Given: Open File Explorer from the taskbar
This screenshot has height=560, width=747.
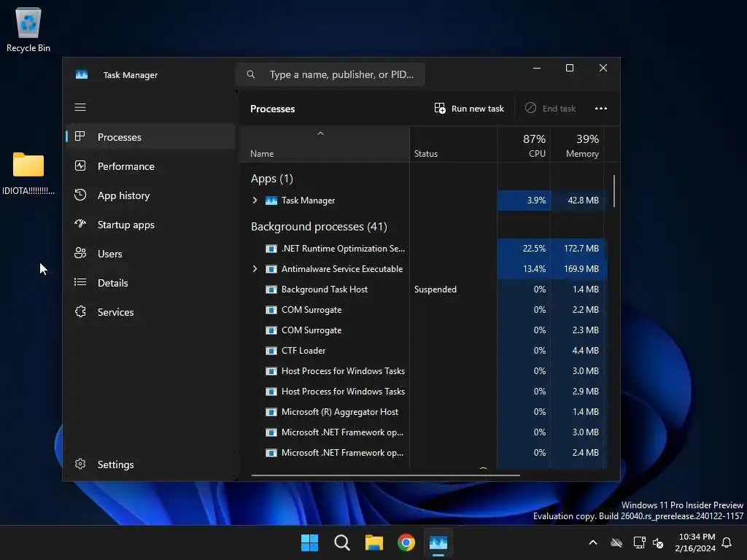Looking at the screenshot, I should pyautogui.click(x=374, y=542).
